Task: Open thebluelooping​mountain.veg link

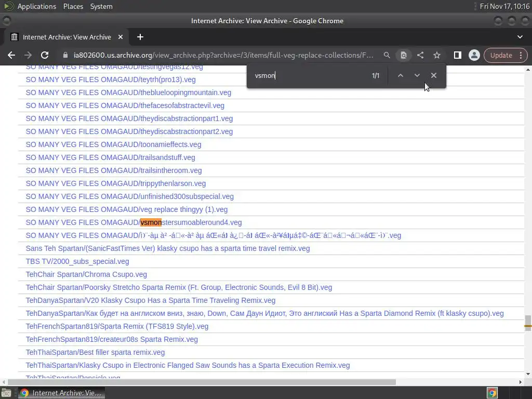Action: pyautogui.click(x=128, y=92)
